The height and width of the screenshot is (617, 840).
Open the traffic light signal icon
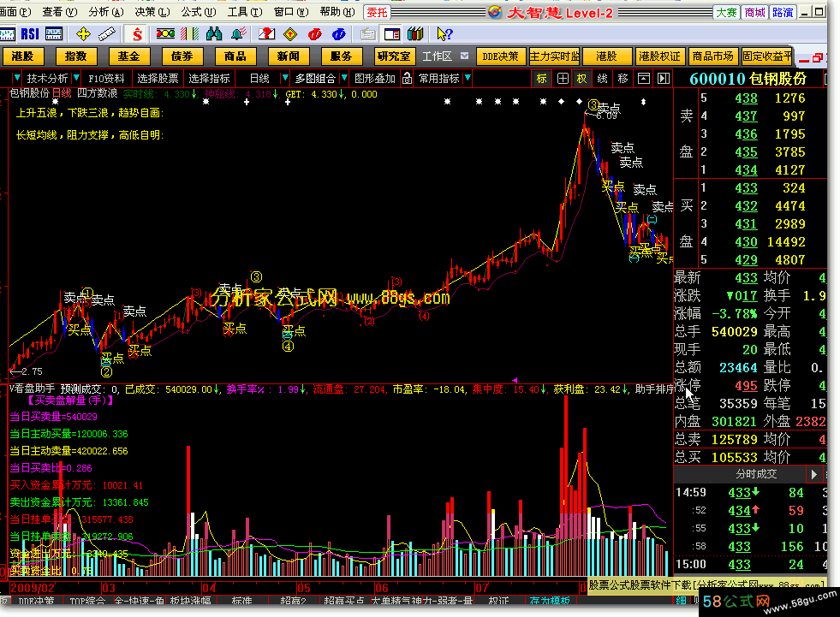click(x=165, y=34)
